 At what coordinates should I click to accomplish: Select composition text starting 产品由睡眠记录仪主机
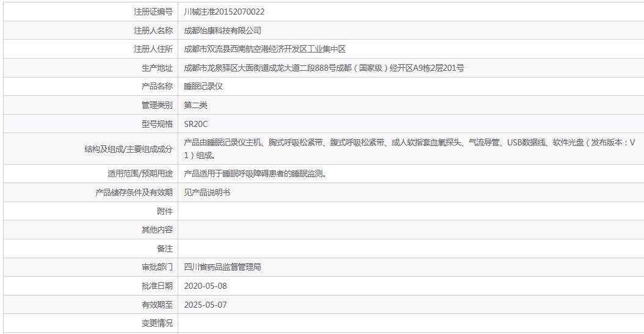click(x=410, y=149)
